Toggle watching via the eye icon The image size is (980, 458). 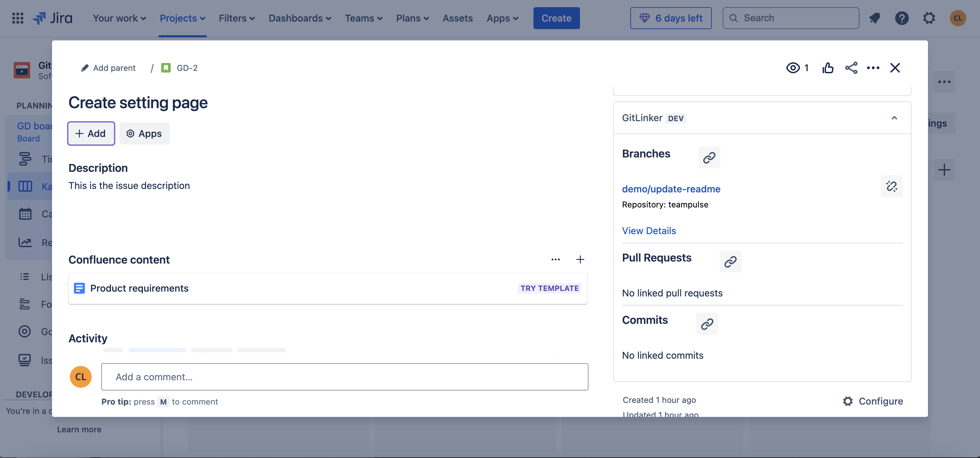pyautogui.click(x=793, y=68)
